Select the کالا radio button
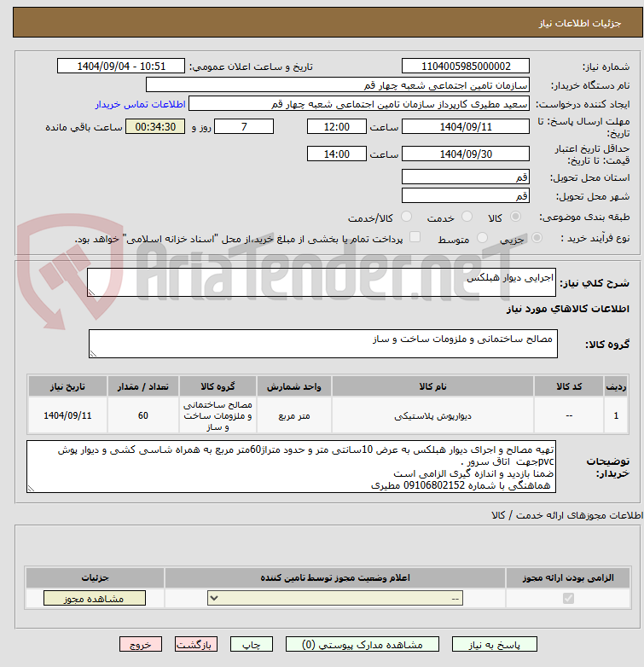Screen dimensions: 644x667 (515, 217)
